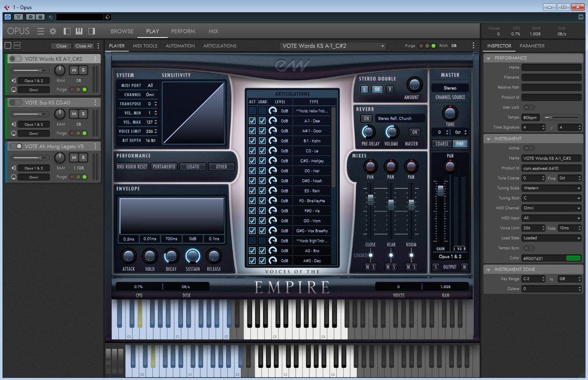Open Opus settings gear icon
The height and width of the screenshot is (380, 588).
(x=53, y=31)
